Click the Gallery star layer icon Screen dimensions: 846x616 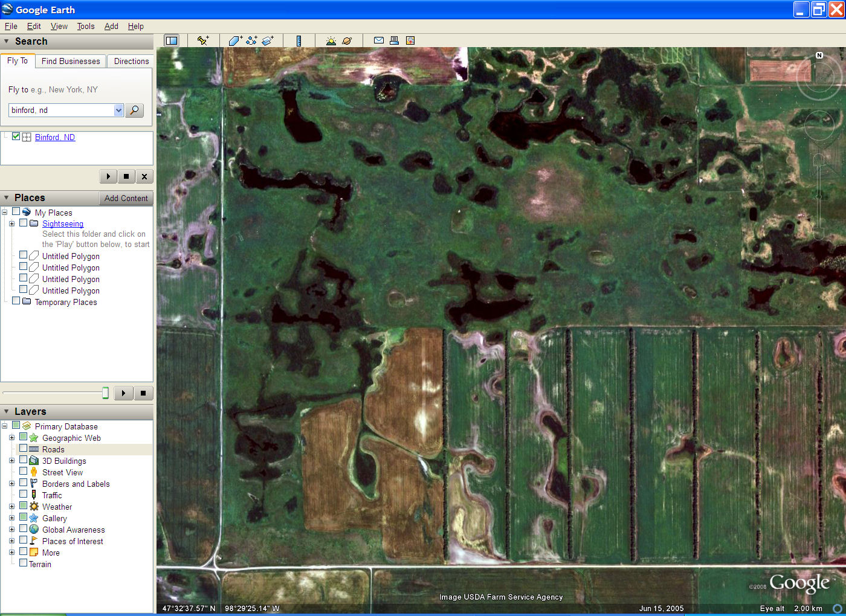(34, 518)
